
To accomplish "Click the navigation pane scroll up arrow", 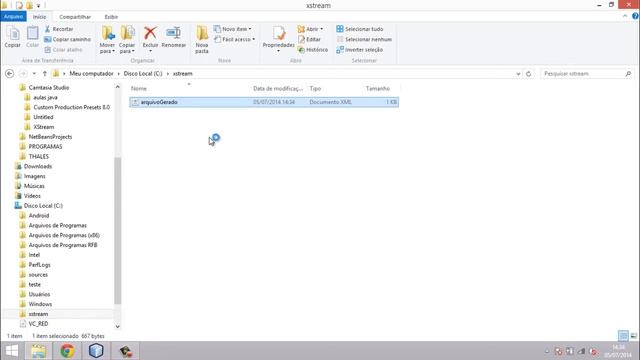I will tap(118, 87).
